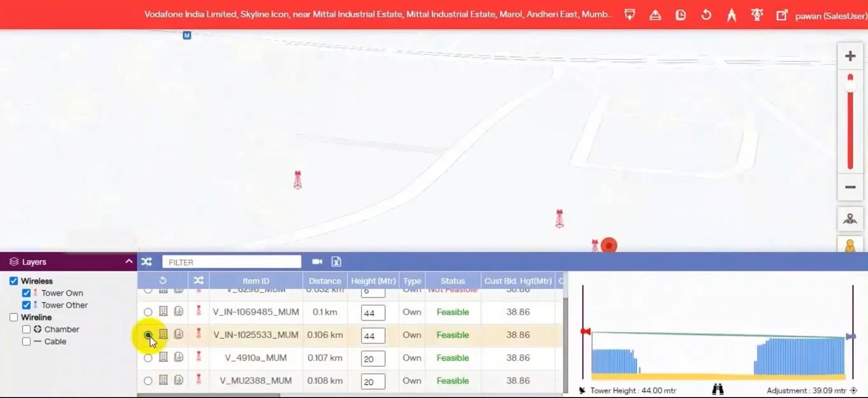
Task: Edit height field of V_MU2388_MUM row
Action: [373, 382]
